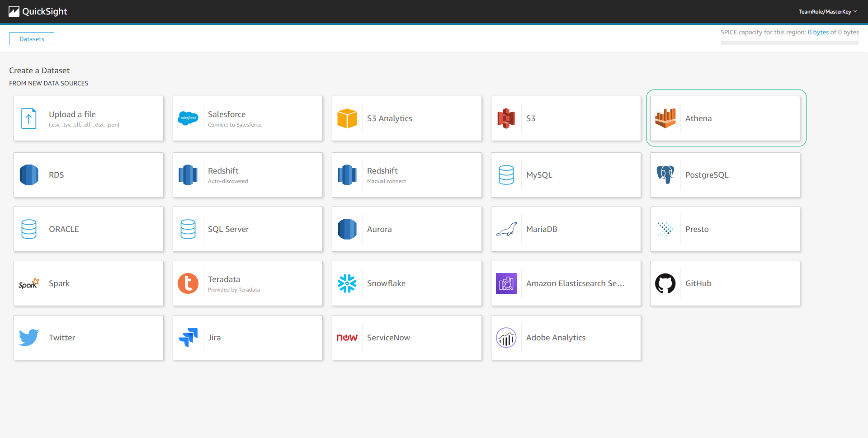Go back to Datasets
The image size is (868, 438).
pos(32,39)
